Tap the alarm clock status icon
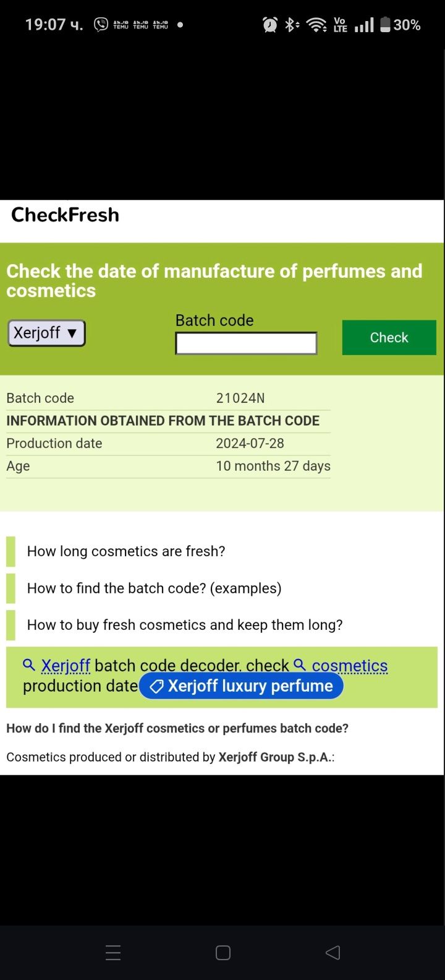Image resolution: width=445 pixels, height=980 pixels. tap(270, 25)
